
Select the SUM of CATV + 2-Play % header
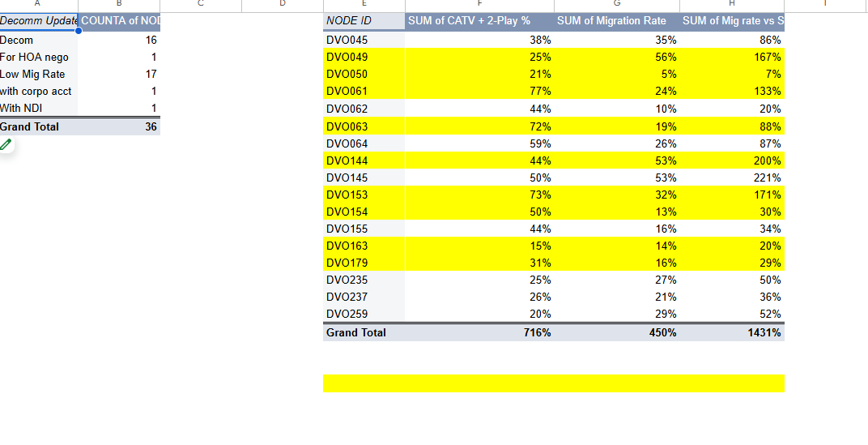click(x=479, y=21)
